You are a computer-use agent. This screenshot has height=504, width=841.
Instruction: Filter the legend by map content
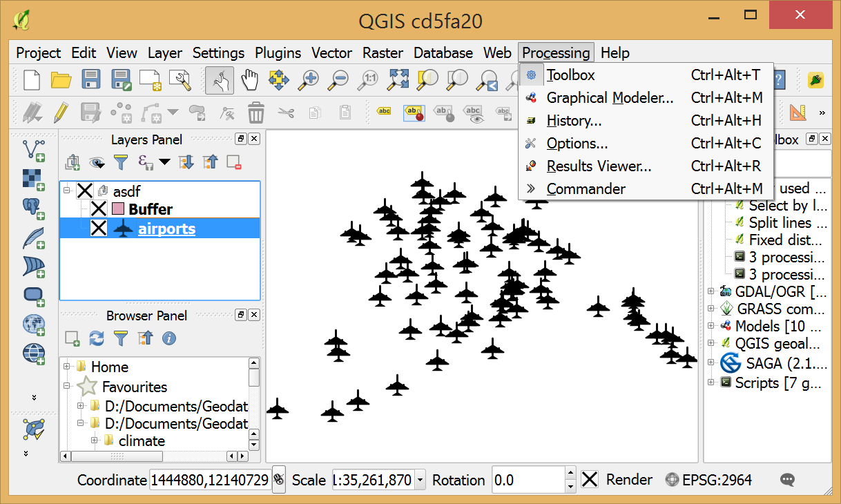tap(121, 162)
